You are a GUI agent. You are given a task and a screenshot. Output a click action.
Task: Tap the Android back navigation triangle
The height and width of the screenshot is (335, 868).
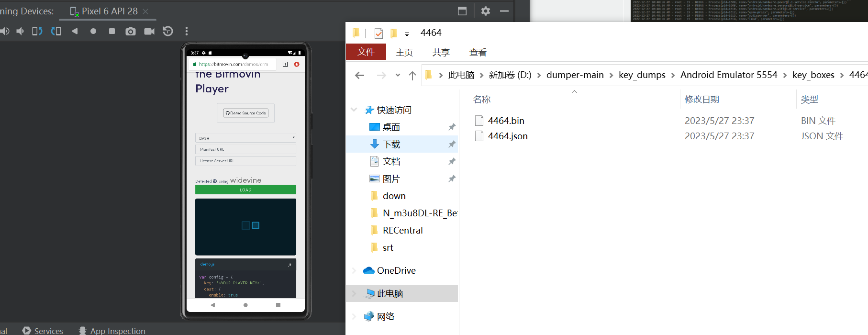coord(212,305)
